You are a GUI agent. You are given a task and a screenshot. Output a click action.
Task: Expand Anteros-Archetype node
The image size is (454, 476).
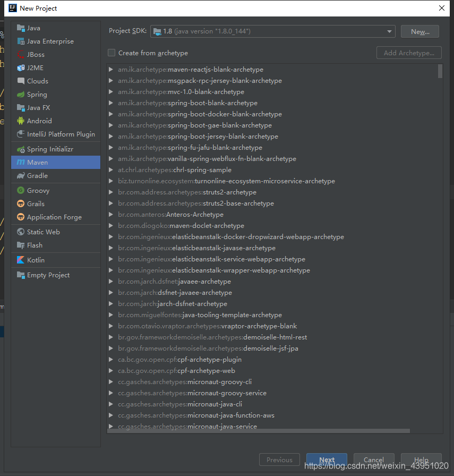point(111,215)
